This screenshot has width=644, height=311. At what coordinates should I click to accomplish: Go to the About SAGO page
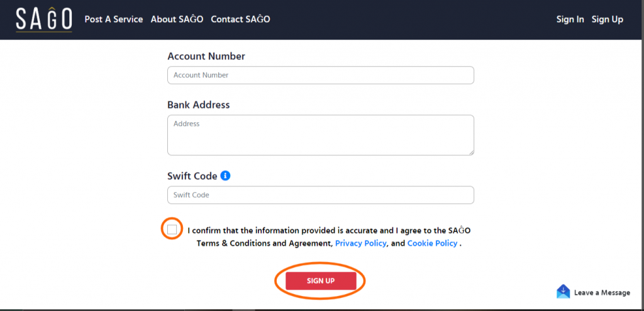coord(177,20)
